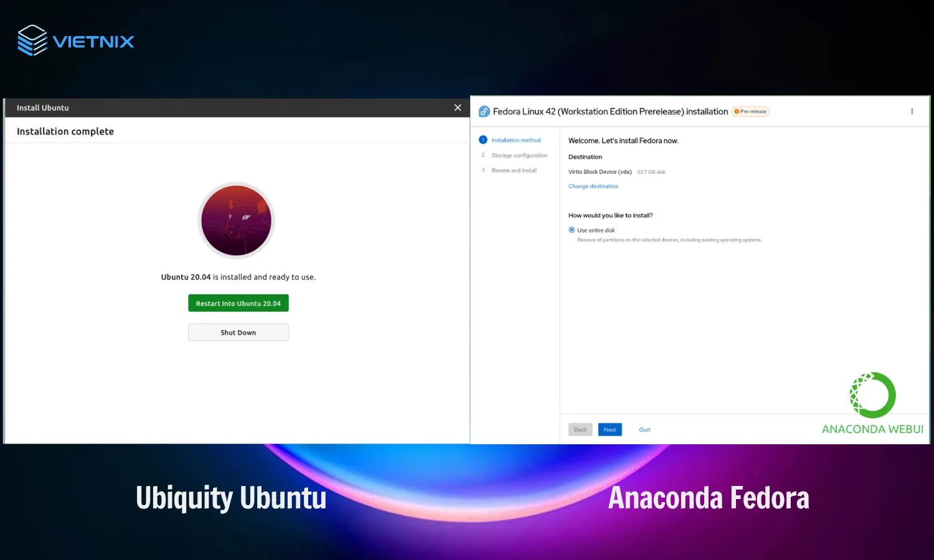Click 'Welcome. Let's install Fedora now.' text
Image resolution: width=934 pixels, height=560 pixels.
(x=623, y=141)
